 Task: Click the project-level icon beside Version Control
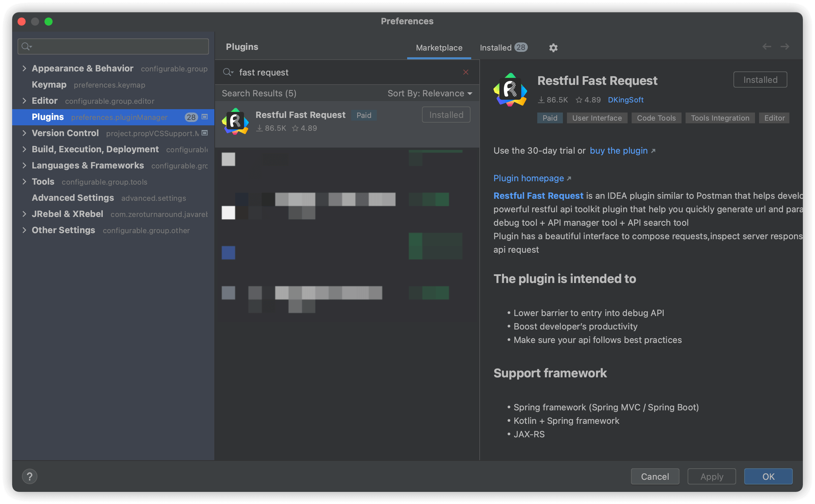[x=205, y=133]
